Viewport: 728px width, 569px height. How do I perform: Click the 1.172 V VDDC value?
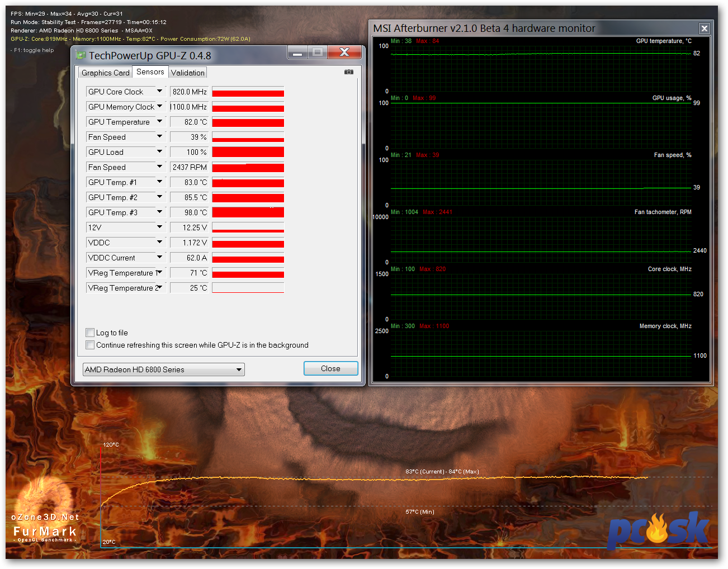point(189,243)
